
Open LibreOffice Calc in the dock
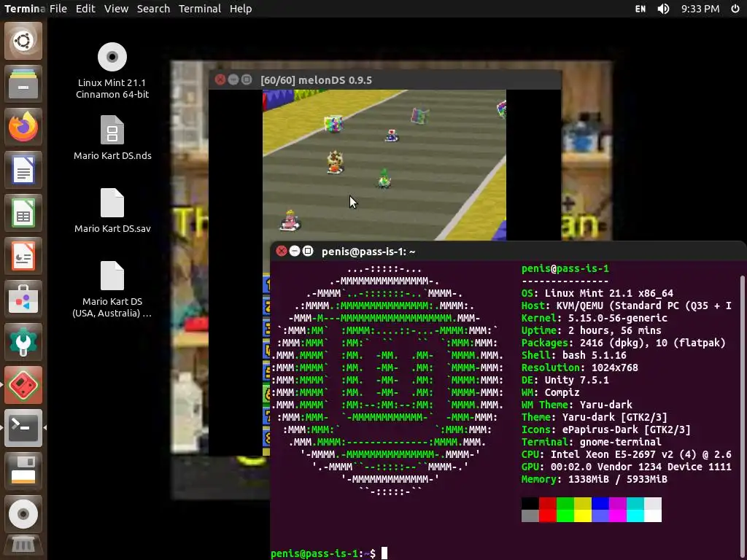point(23,213)
